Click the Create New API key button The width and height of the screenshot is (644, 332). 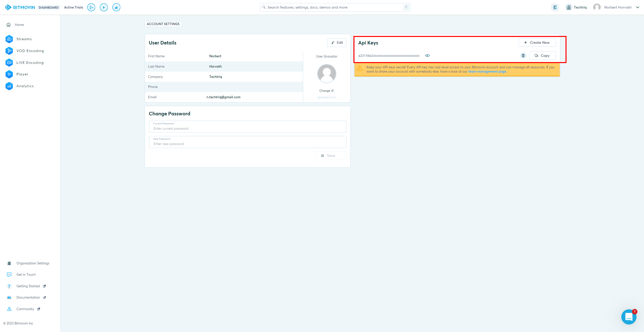click(x=537, y=42)
